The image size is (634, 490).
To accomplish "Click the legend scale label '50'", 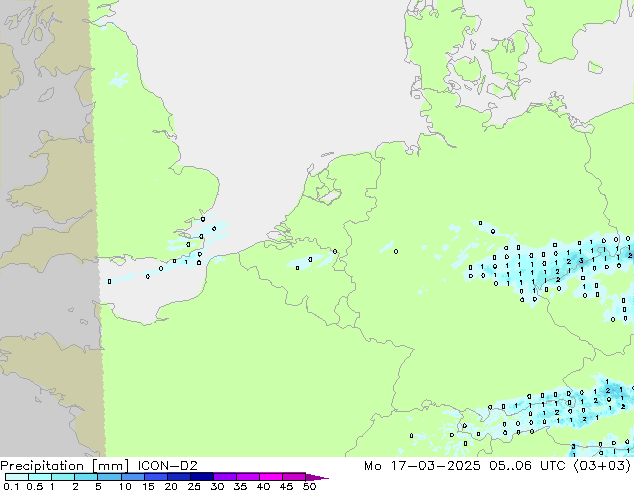I will click(x=309, y=486).
